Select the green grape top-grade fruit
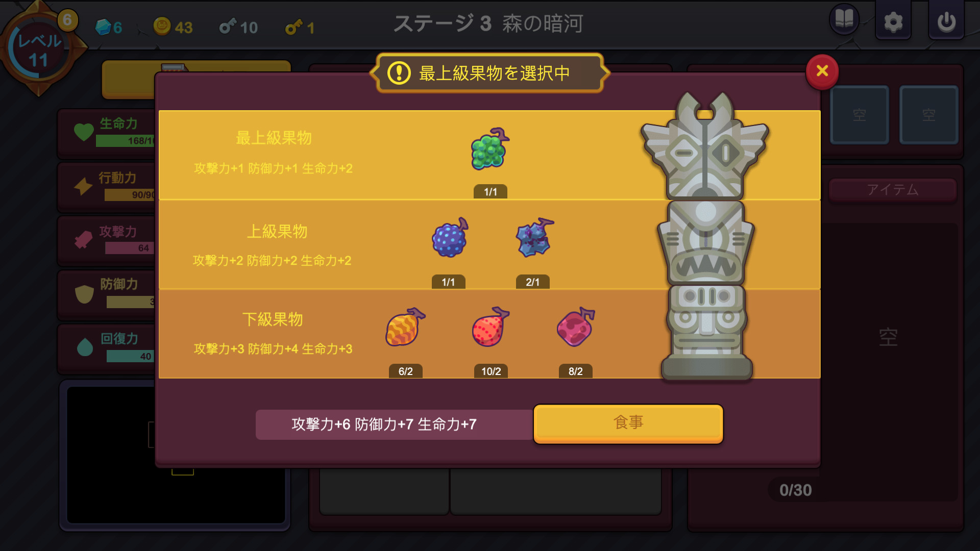 [x=490, y=149]
